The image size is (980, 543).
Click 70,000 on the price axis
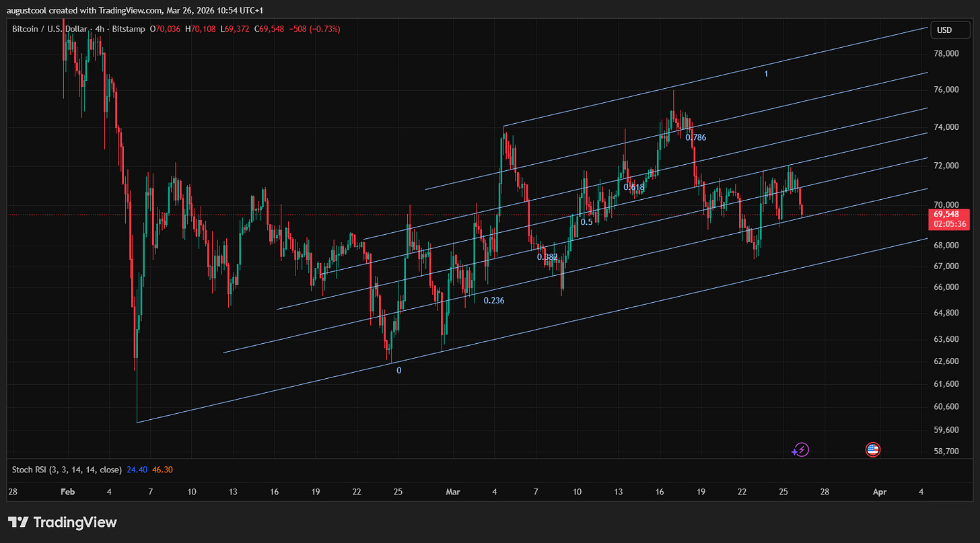coord(947,205)
